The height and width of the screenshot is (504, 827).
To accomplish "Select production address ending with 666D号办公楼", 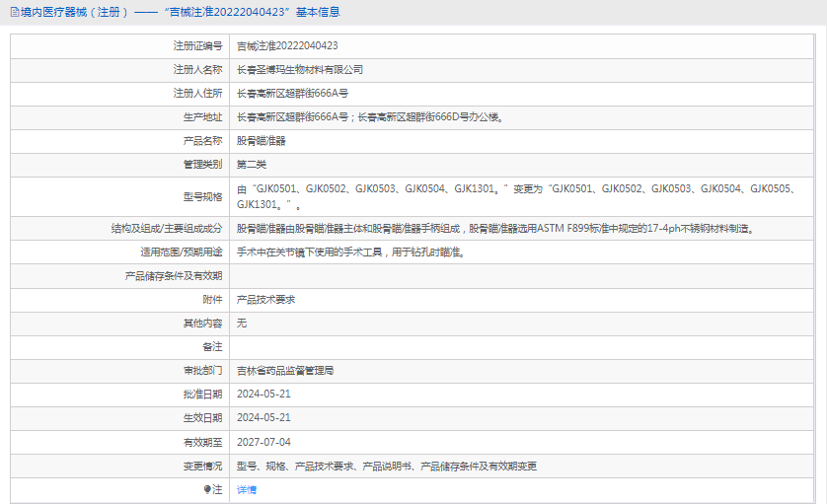I will pyautogui.click(x=370, y=117).
